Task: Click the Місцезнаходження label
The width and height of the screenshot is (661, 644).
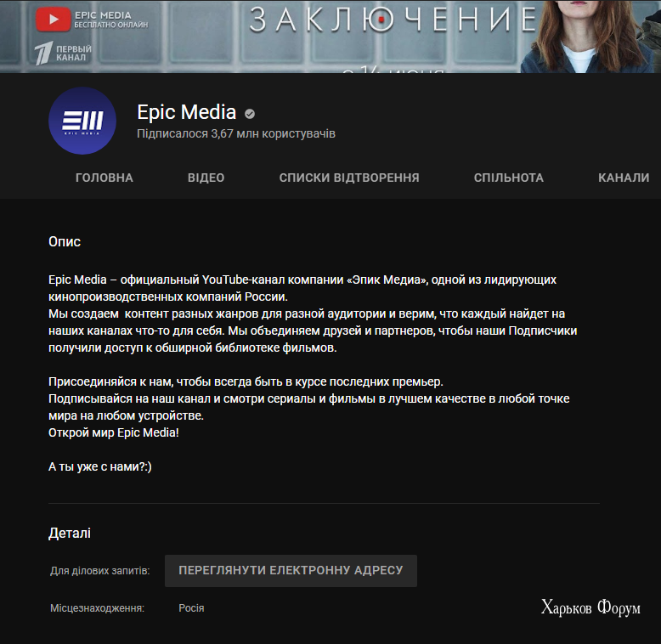Action: click(97, 608)
